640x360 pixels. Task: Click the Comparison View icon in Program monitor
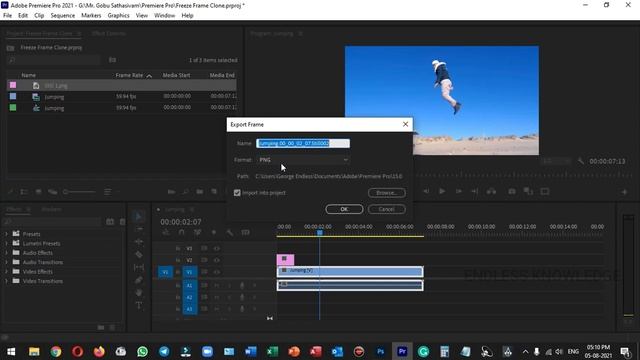click(528, 191)
